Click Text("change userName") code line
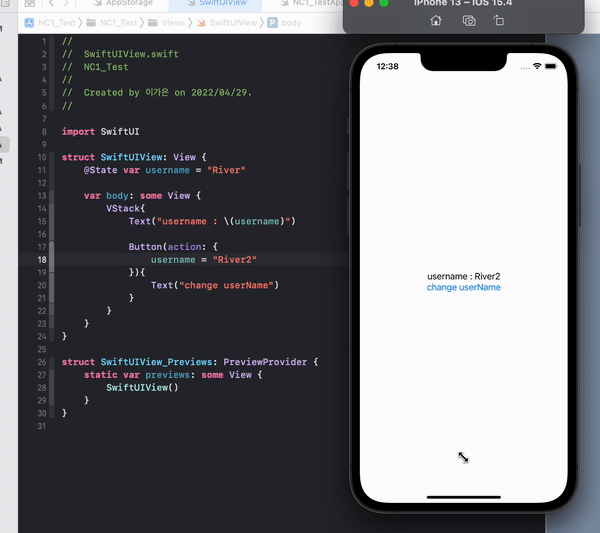This screenshot has height=533, width=600. tap(215, 285)
